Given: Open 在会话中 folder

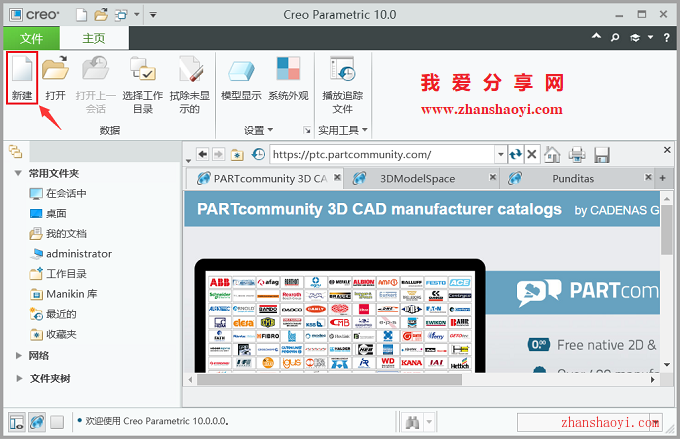Looking at the screenshot, I should click(x=58, y=193).
